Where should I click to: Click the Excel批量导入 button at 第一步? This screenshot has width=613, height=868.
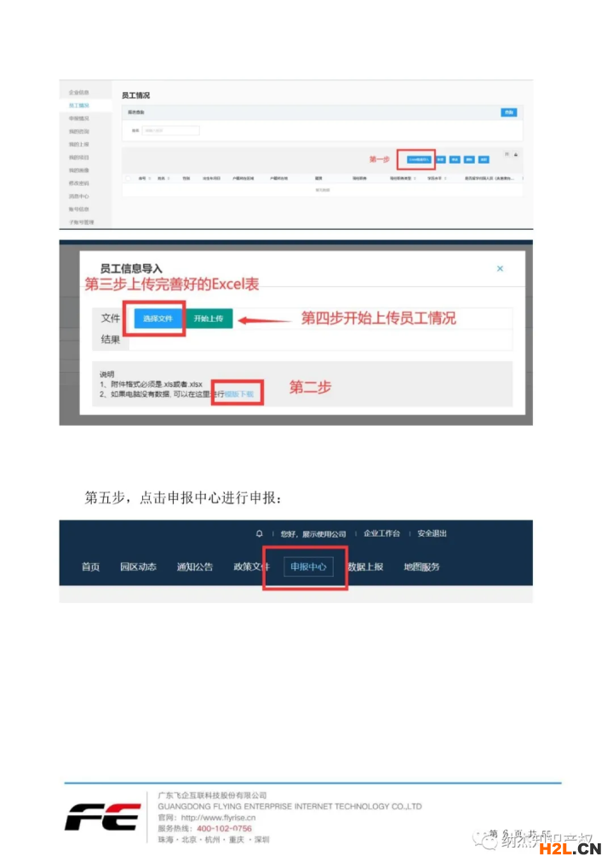tap(418, 159)
